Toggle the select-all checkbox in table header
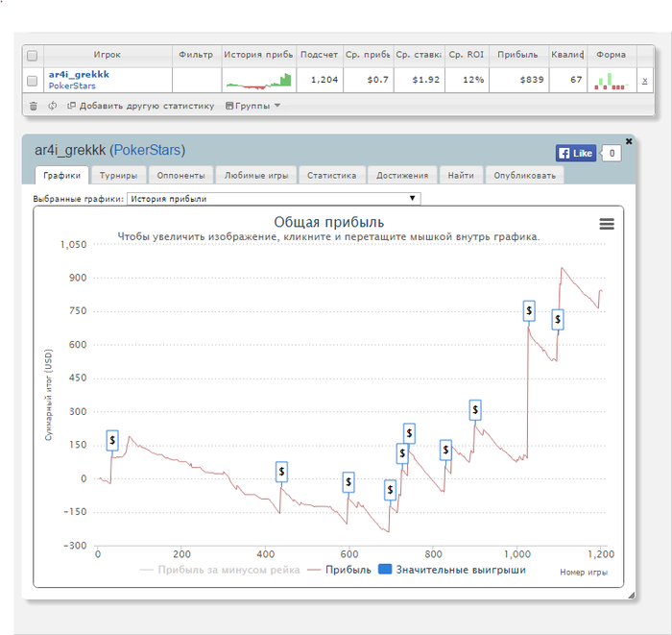The height and width of the screenshot is (635, 672). (x=32, y=56)
